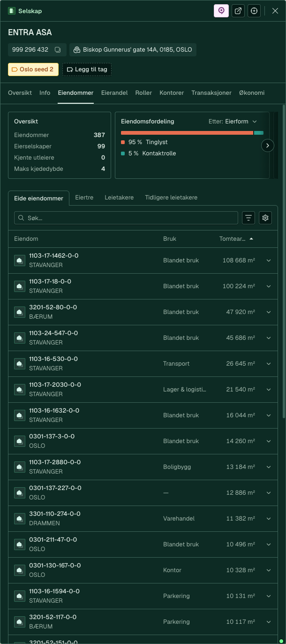
Task: Click property icon for 1103-16-1632-0-0
Action: tap(20, 415)
